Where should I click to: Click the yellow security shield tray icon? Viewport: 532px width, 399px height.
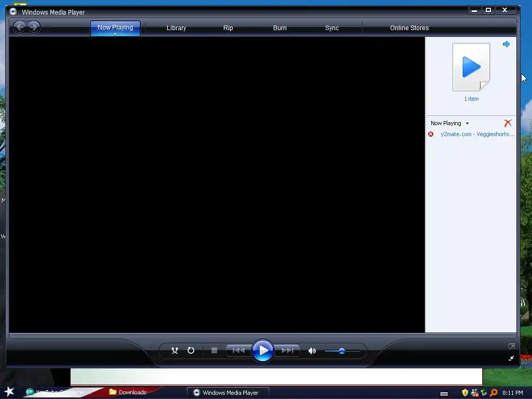click(x=465, y=393)
